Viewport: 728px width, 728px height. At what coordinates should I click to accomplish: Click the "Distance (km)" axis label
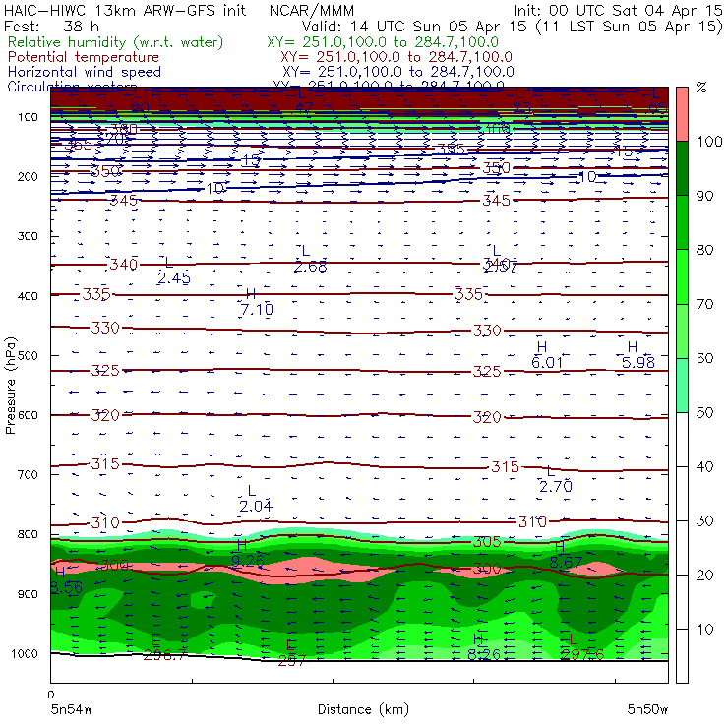pos(364,709)
